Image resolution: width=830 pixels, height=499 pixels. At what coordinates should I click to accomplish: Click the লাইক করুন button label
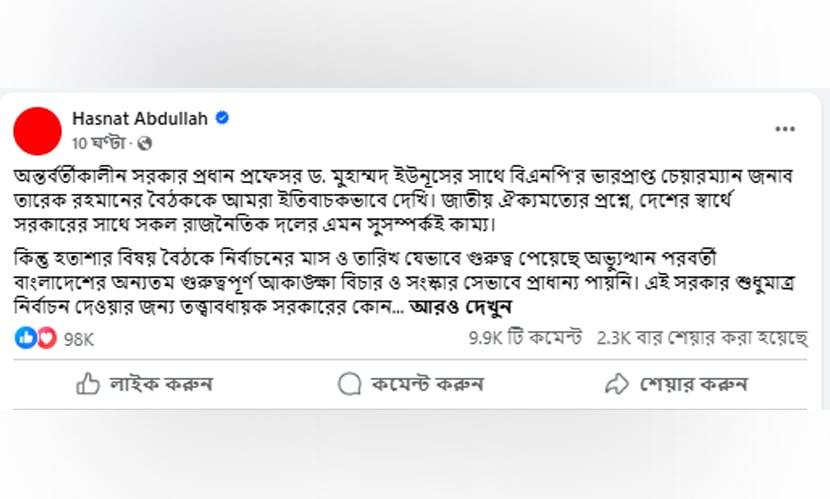click(161, 384)
